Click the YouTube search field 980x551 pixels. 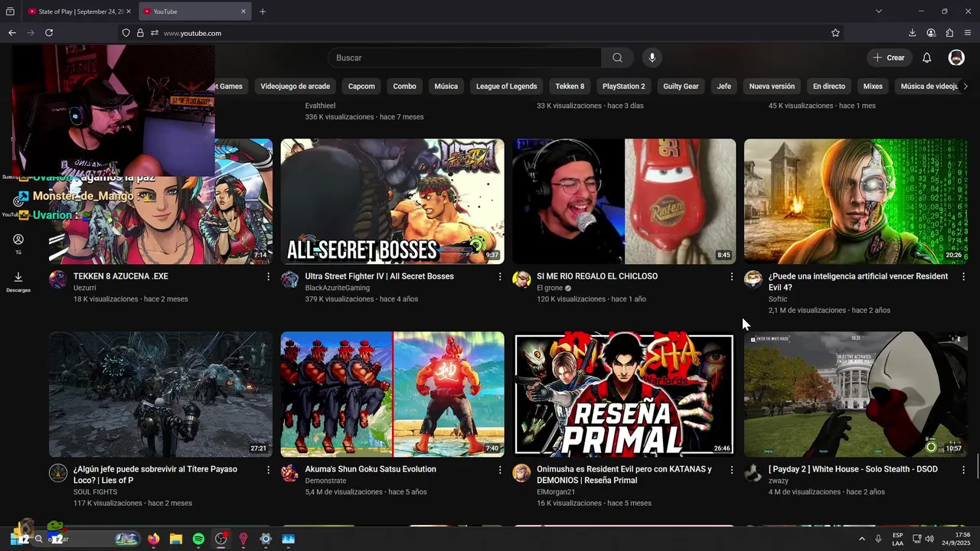coord(465,57)
